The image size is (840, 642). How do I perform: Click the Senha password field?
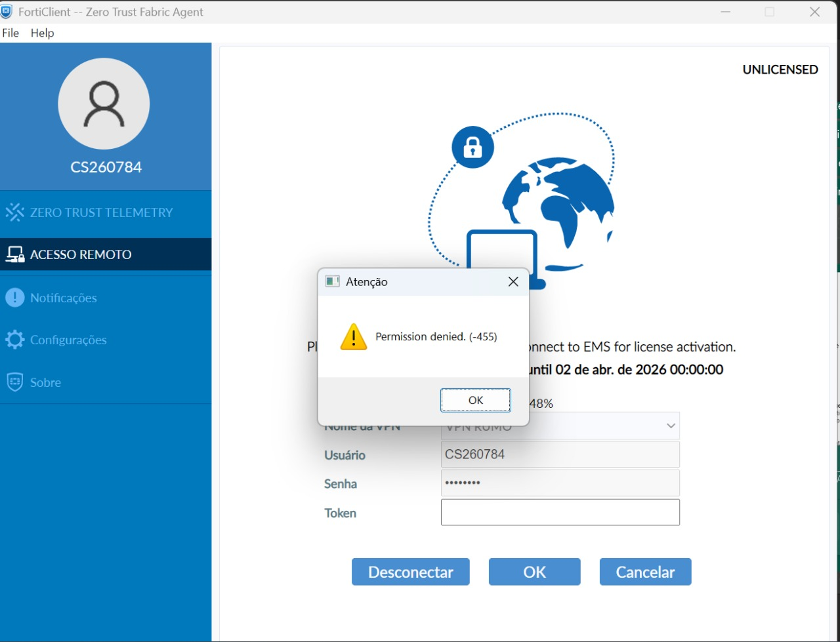tap(560, 483)
